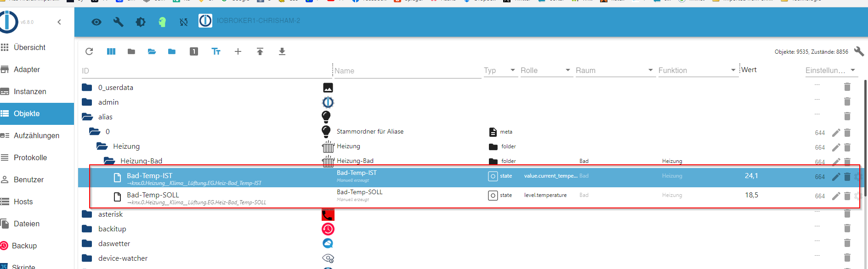Screen dimensions: 868x269
Task: Edit the alias '0' folder with pencil icon
Action: tap(836, 133)
